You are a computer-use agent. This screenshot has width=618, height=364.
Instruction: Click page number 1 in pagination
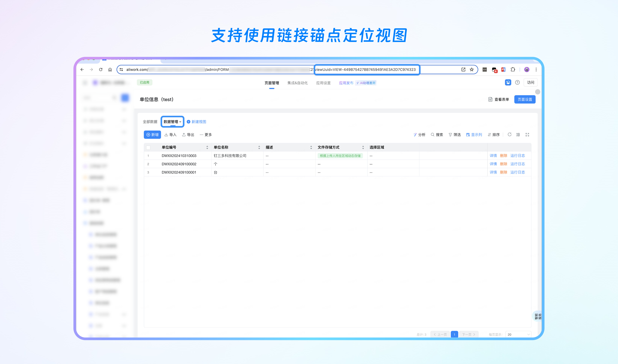pyautogui.click(x=455, y=334)
